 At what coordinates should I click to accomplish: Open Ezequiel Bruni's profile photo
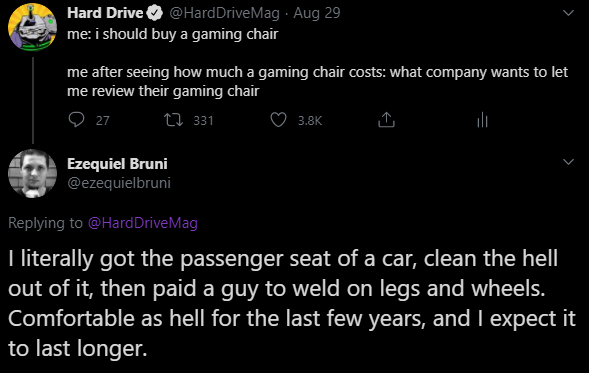tap(32, 173)
